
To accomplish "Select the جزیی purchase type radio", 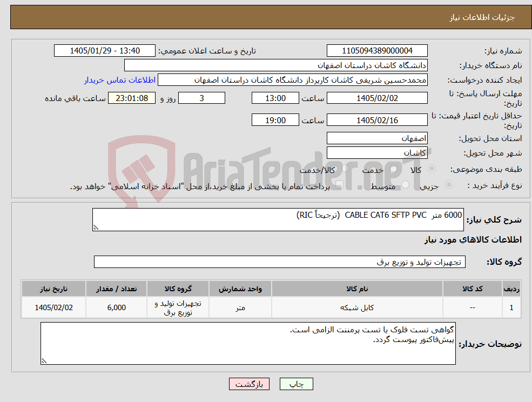I will (448, 185).
